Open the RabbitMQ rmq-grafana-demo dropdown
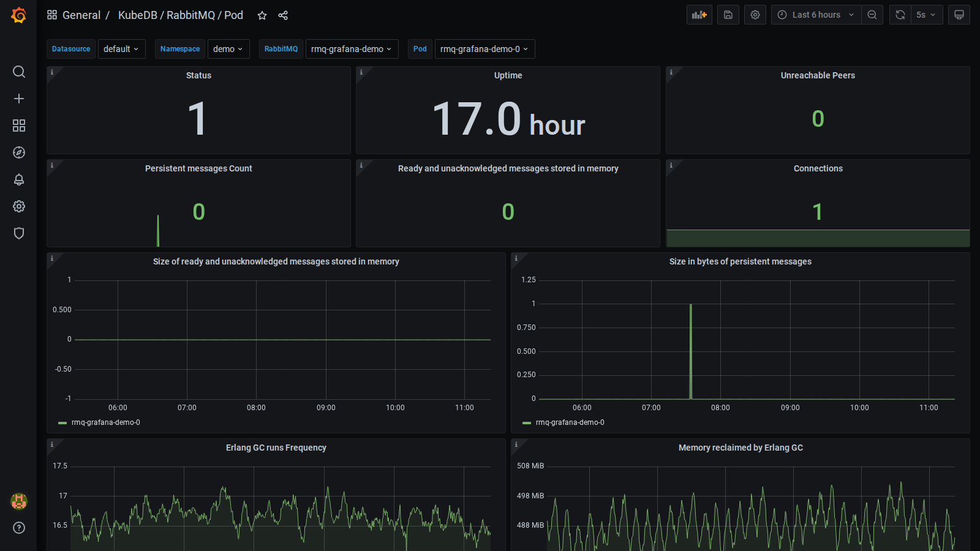This screenshot has height=551, width=980. (x=352, y=49)
